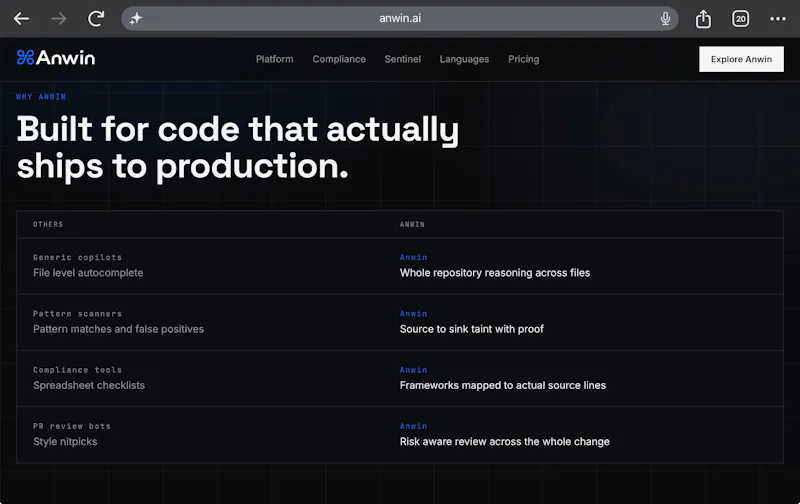Open the browser three-dots more menu
Image resolution: width=800 pixels, height=504 pixels.
pyautogui.click(x=778, y=19)
